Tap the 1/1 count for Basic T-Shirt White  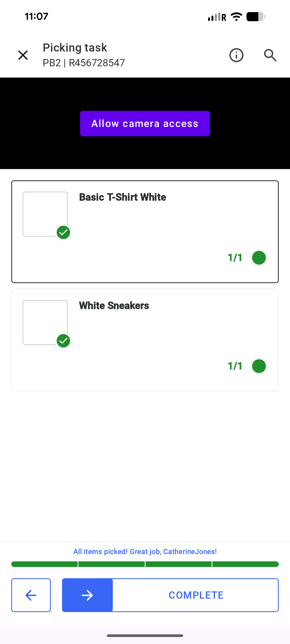[x=235, y=258]
